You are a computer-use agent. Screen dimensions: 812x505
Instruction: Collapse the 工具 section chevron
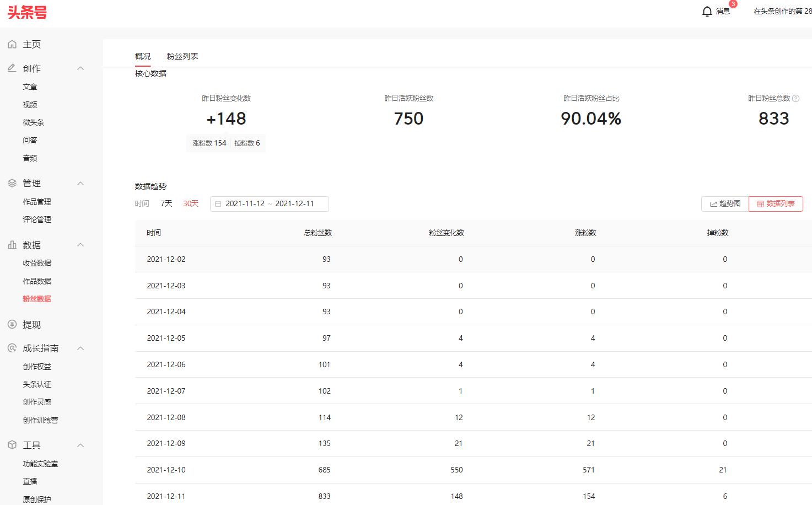(x=80, y=445)
